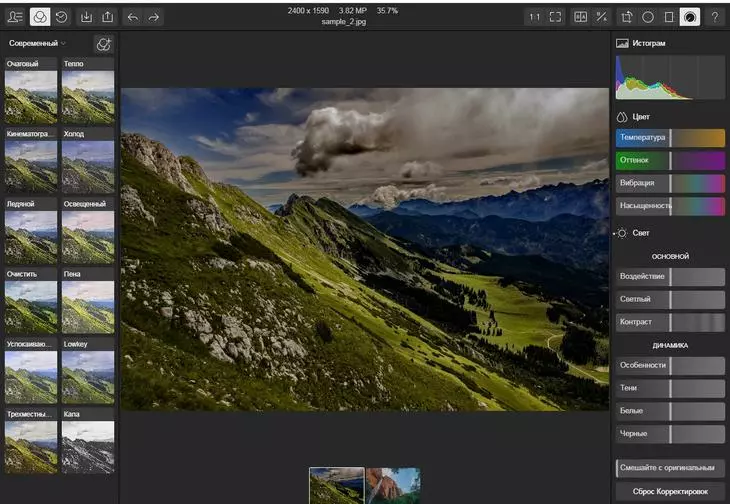Click the import/download image icon
This screenshot has height=504, width=730.
[87, 17]
